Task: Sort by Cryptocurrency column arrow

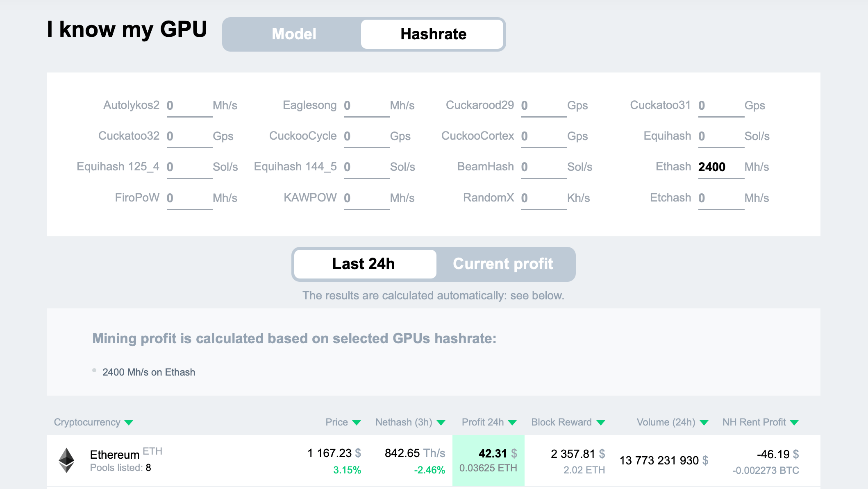Action: pos(129,423)
